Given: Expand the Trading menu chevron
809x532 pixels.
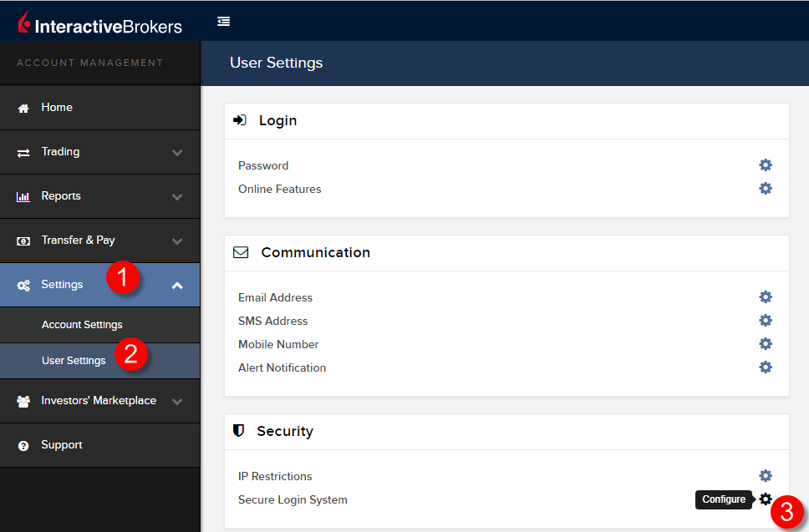Looking at the screenshot, I should click(177, 153).
